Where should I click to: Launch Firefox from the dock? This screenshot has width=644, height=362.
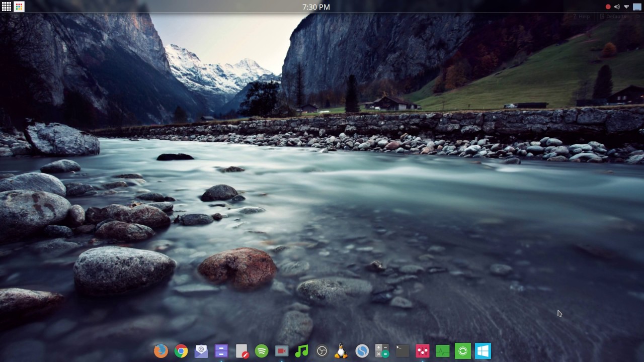click(x=161, y=351)
